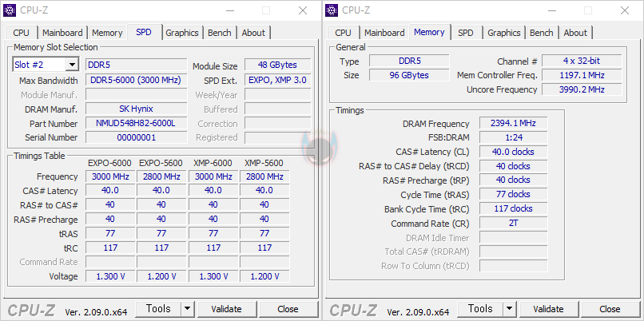Click the CPU-Z app icon in left window title bar

click(x=10, y=10)
